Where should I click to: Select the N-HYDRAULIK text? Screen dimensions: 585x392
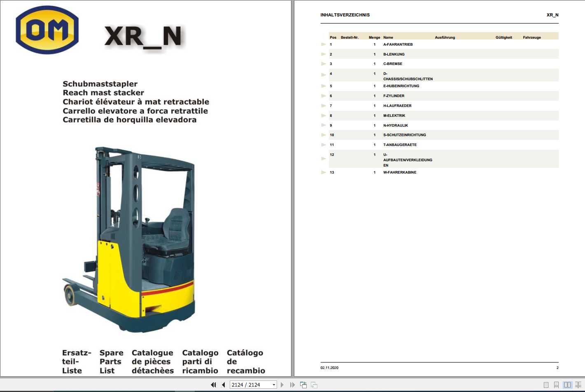tap(396, 125)
